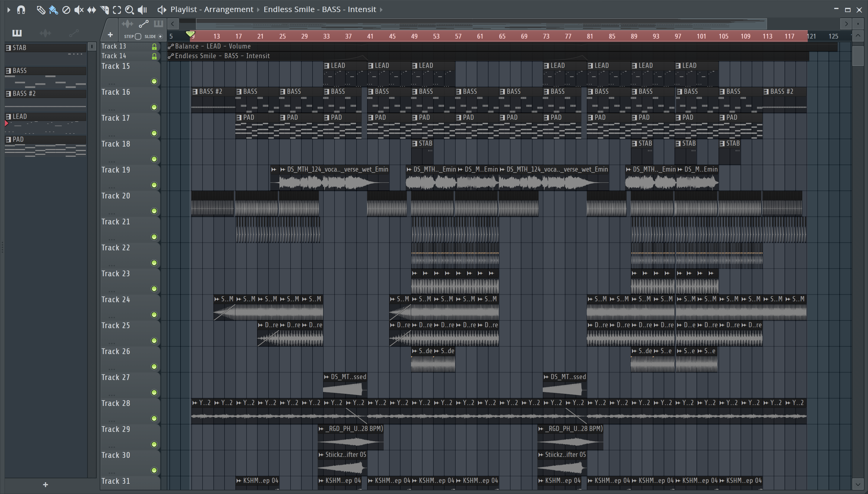The height and width of the screenshot is (494, 868).
Task: Mute Track 24 with its green light
Action: point(154,315)
